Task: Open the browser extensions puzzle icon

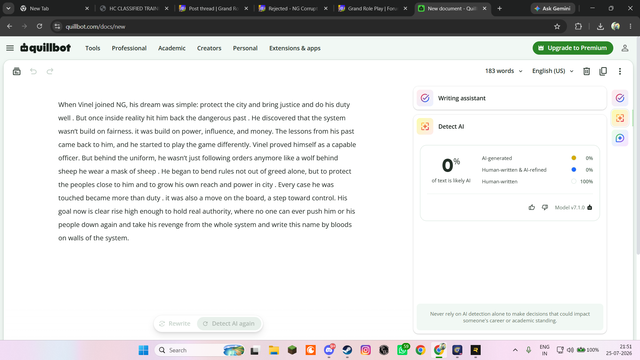Action: click(578, 27)
